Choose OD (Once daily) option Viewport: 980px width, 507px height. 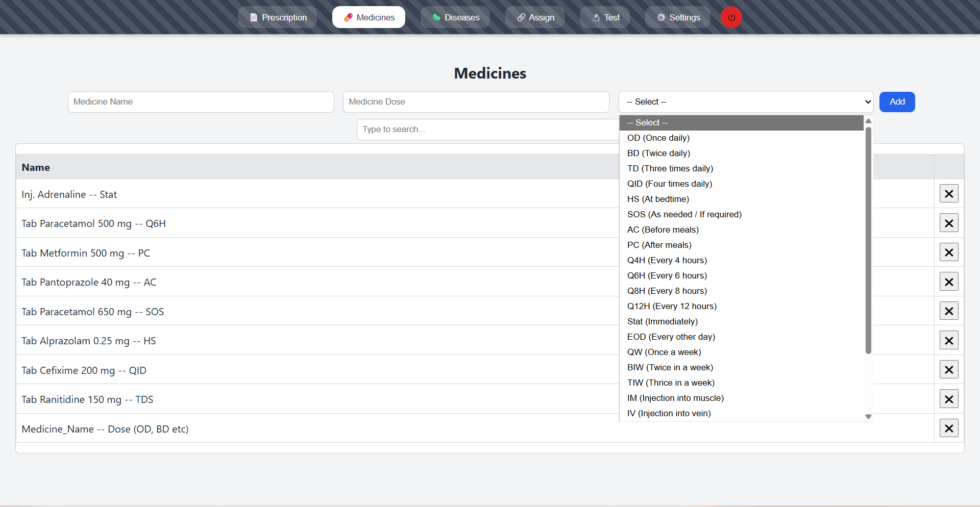pos(658,138)
